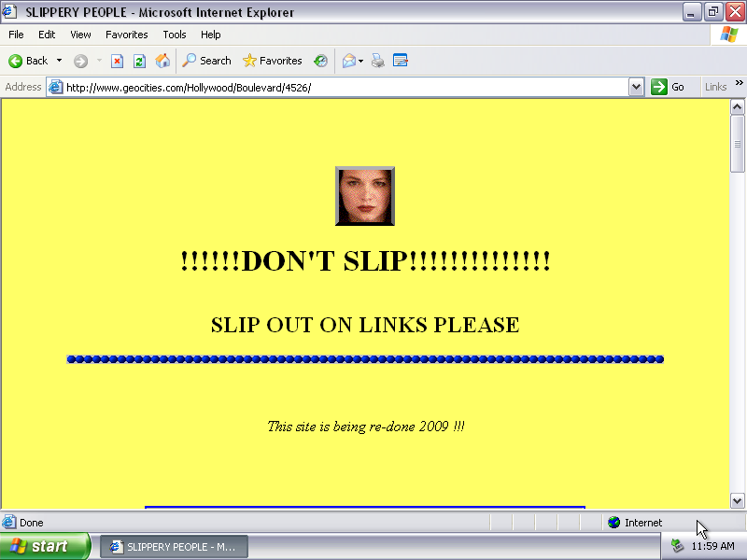Expand the Links toolbar chevron
The width and height of the screenshot is (747, 560).
tap(739, 83)
